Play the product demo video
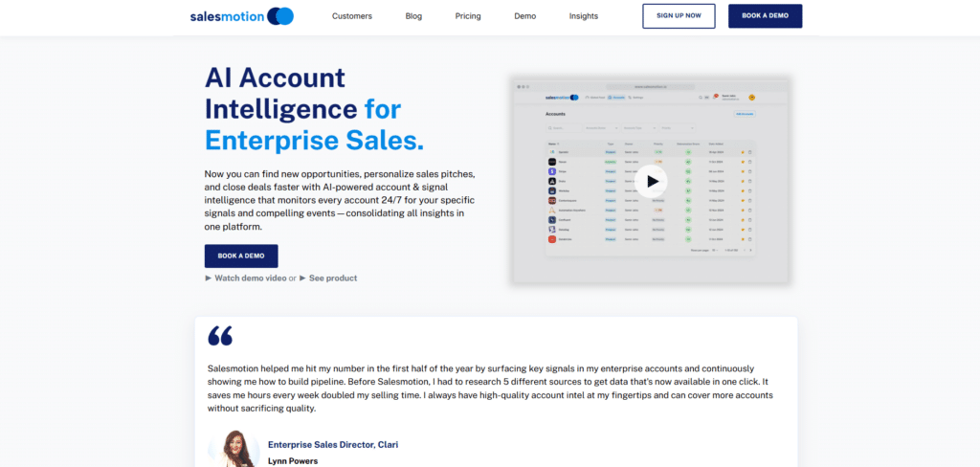The height and width of the screenshot is (467, 980). click(x=652, y=181)
